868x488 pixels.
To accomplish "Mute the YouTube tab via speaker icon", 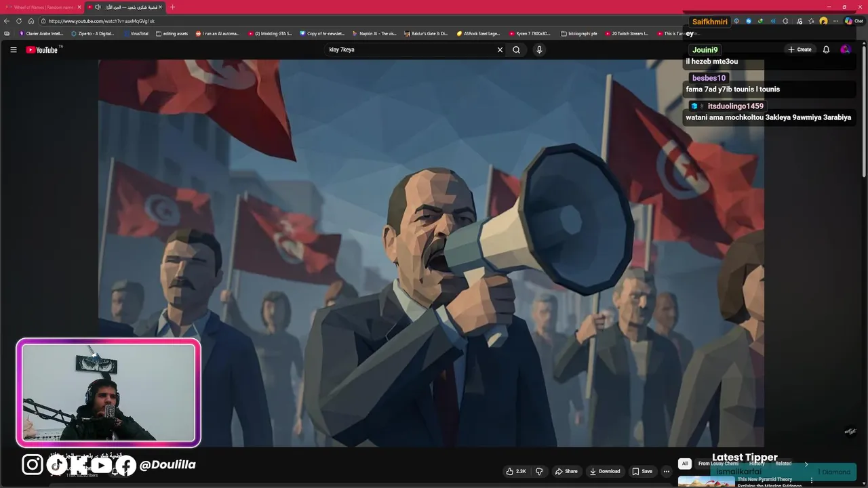I will click(x=98, y=7).
